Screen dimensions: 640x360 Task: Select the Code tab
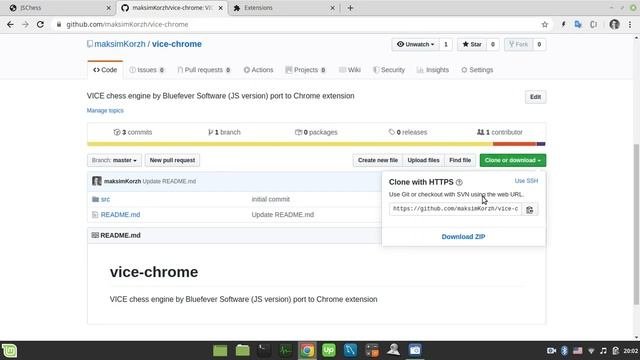click(x=105, y=70)
